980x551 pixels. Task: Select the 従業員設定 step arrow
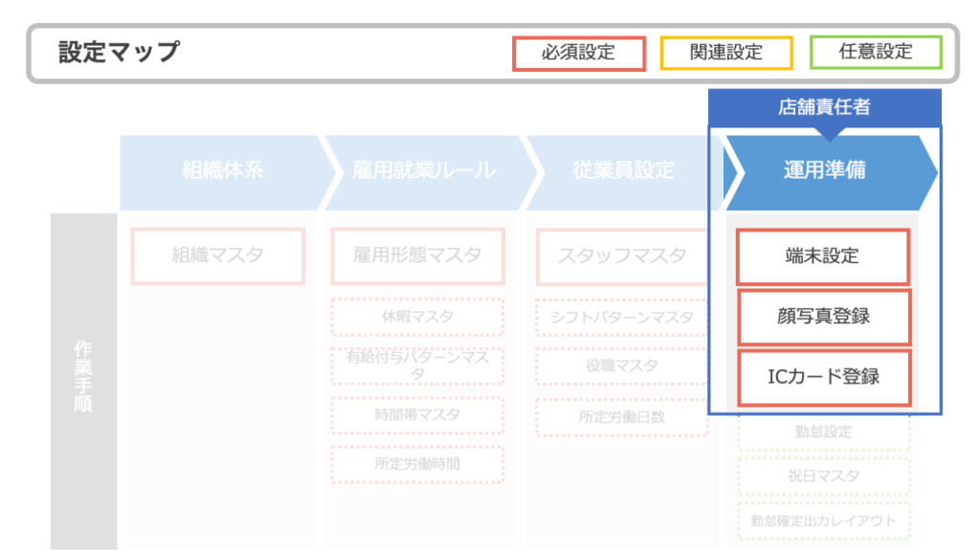(x=623, y=171)
